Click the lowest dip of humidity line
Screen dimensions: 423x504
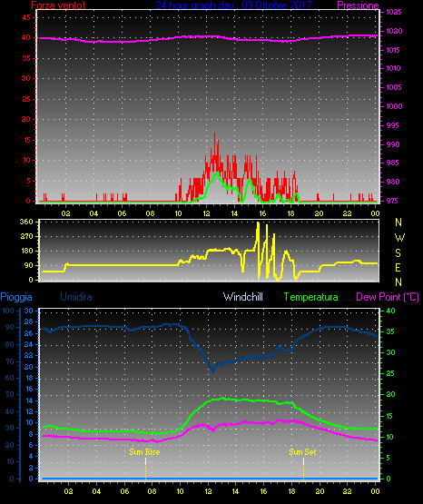(x=212, y=371)
